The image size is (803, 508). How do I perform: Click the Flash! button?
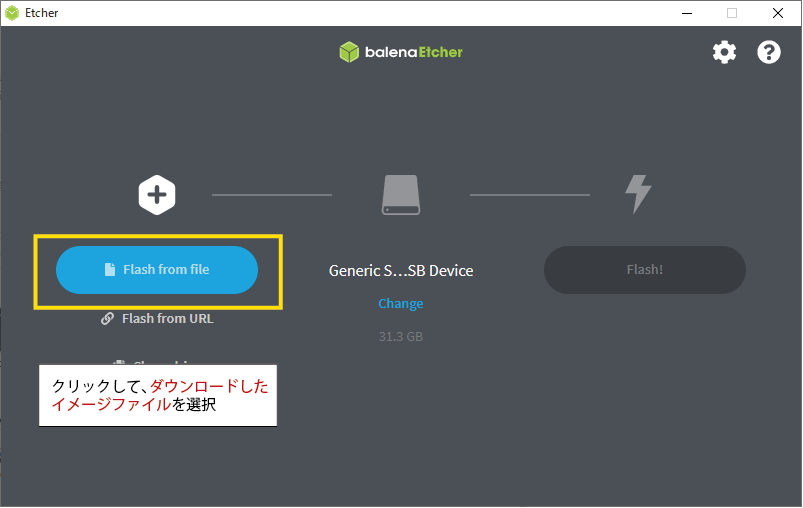pos(645,270)
